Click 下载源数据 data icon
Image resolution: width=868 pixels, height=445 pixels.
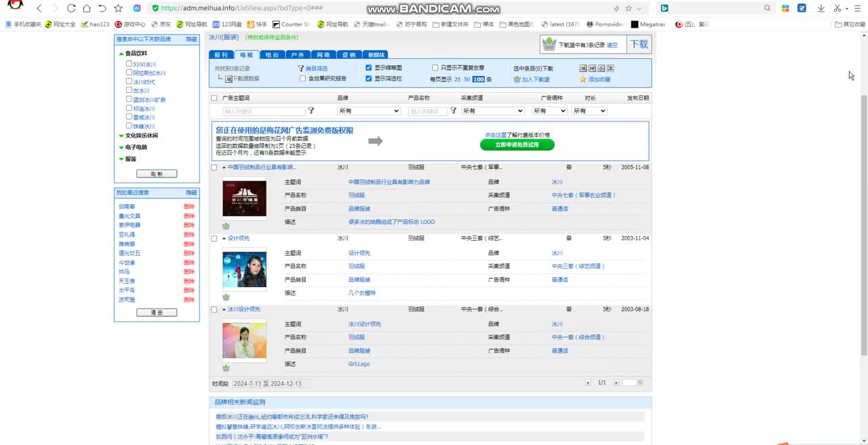pyautogui.click(x=229, y=79)
